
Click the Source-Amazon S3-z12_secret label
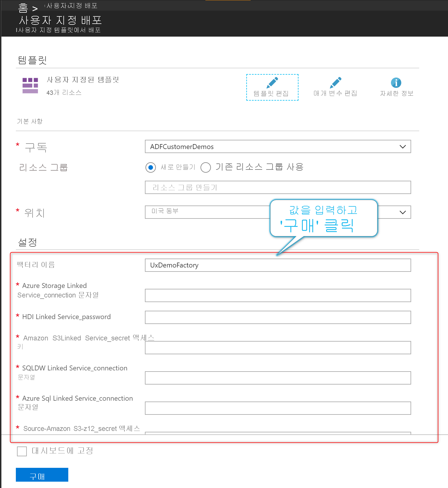(x=82, y=428)
